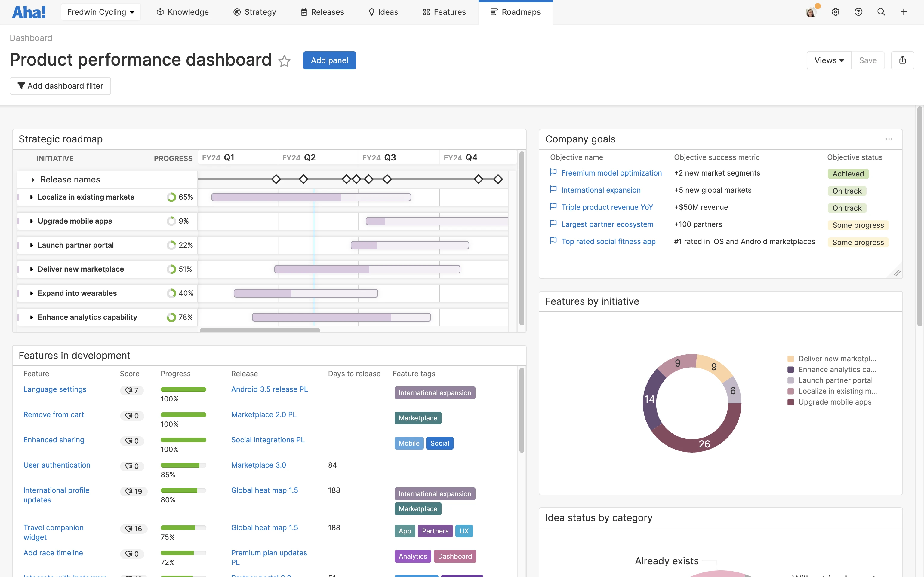924x577 pixels.
Task: Star the Product performance dashboard as favorite
Action: click(x=284, y=61)
